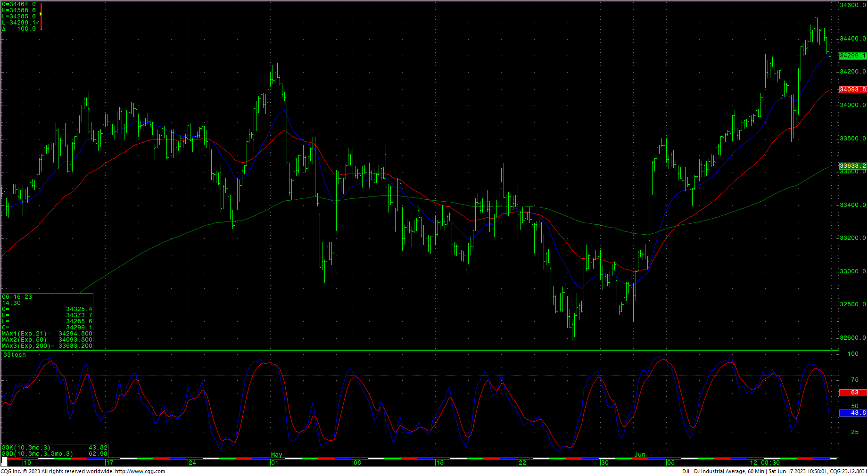
Task: Click the red daily range bar
Action: 41,21
